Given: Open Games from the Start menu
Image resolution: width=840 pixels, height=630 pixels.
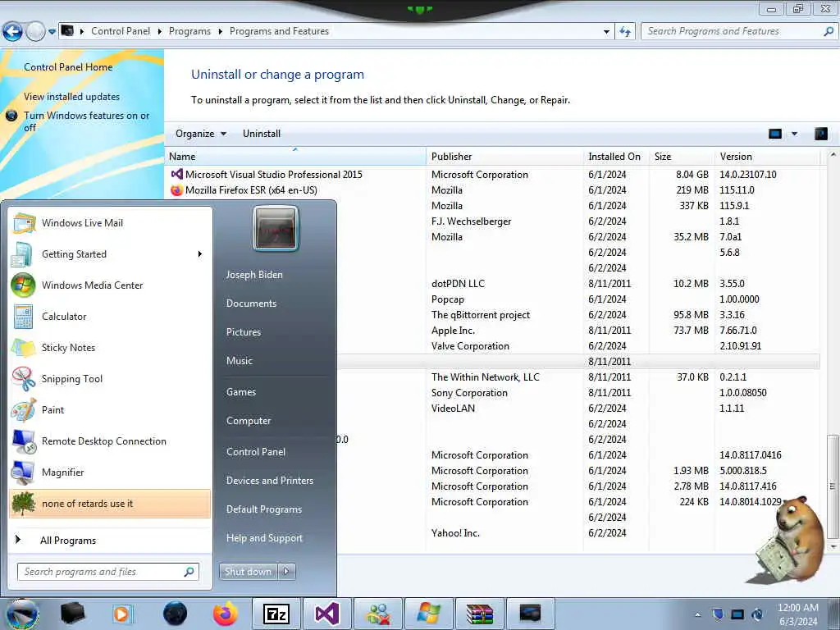Looking at the screenshot, I should click(x=241, y=392).
